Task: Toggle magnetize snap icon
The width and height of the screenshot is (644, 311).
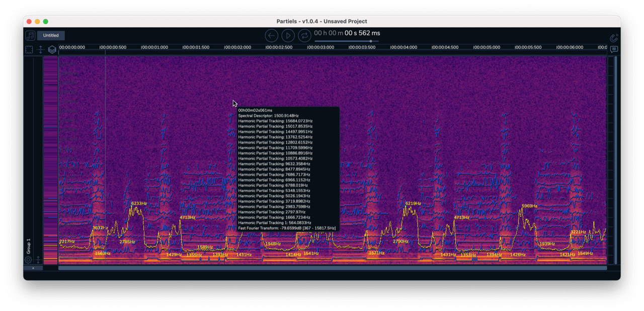Action: 613,37
